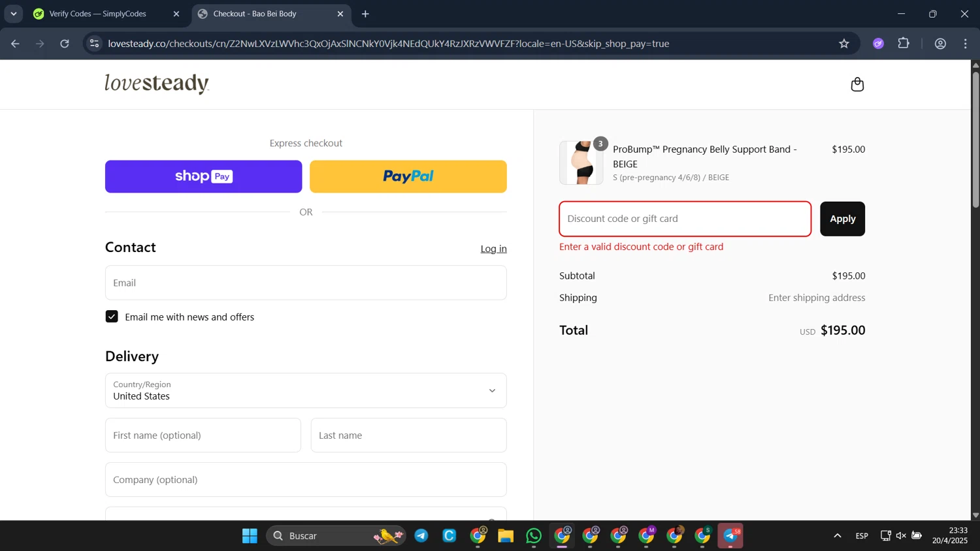Switch the ESP keyboard language
This screenshot has height=551, width=980.
point(862,536)
